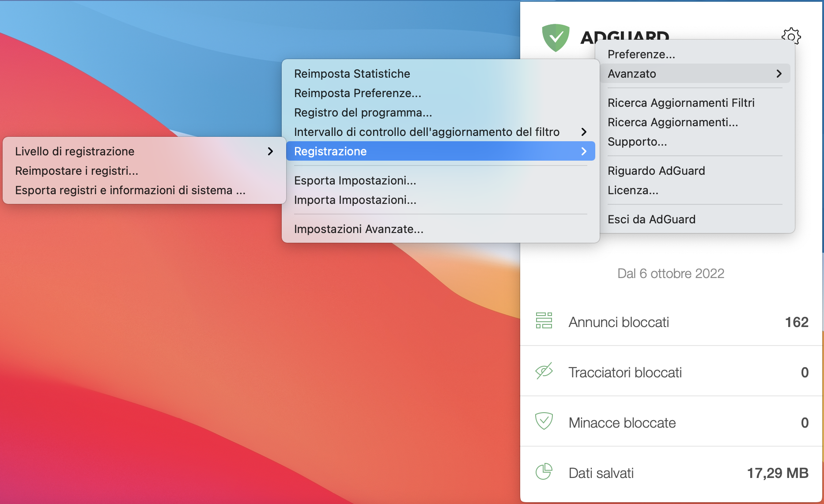Click the Annunci bloccati label
This screenshot has width=824, height=504.
click(619, 322)
